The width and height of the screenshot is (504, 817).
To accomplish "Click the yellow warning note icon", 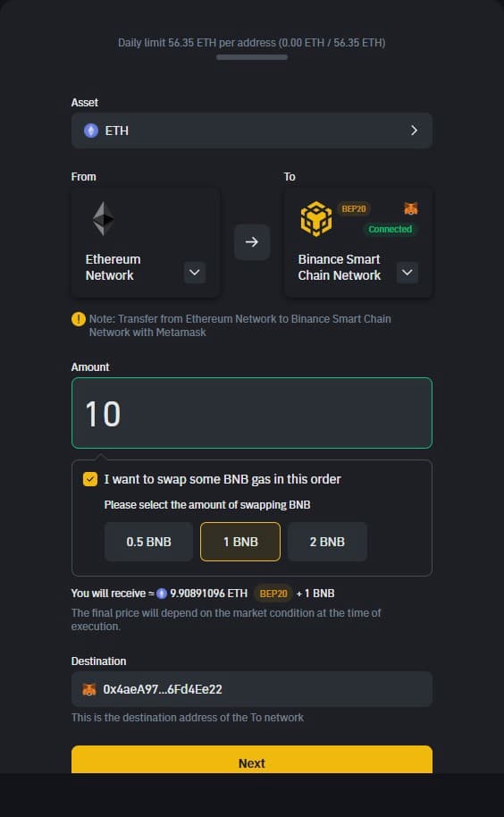I will [79, 319].
